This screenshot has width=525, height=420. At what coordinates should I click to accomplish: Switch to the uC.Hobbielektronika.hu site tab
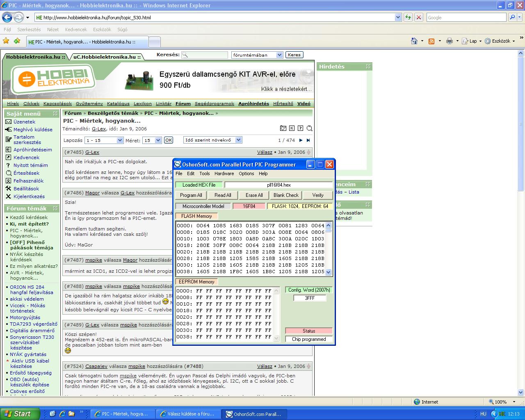click(107, 57)
